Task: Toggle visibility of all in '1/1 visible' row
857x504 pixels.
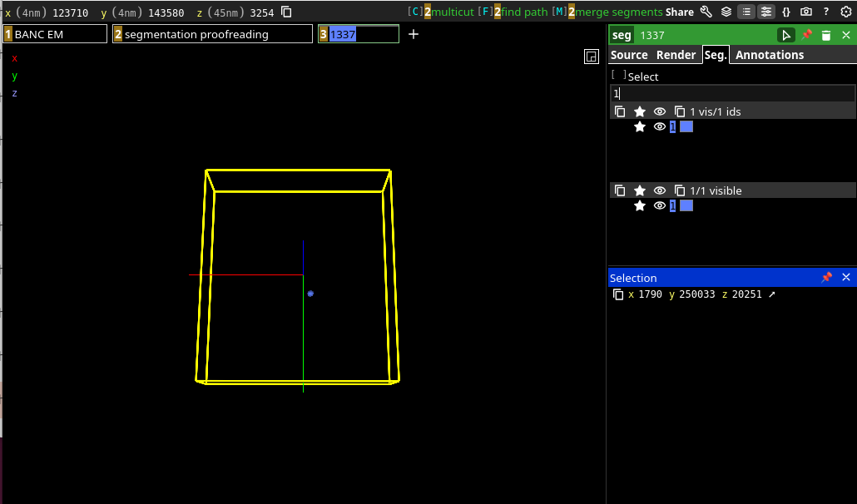Action: pos(660,190)
